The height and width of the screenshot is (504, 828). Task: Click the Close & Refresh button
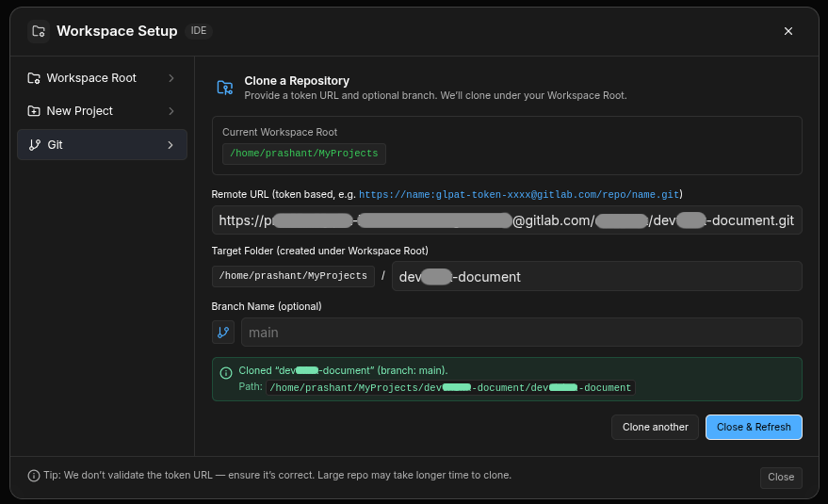pos(754,427)
